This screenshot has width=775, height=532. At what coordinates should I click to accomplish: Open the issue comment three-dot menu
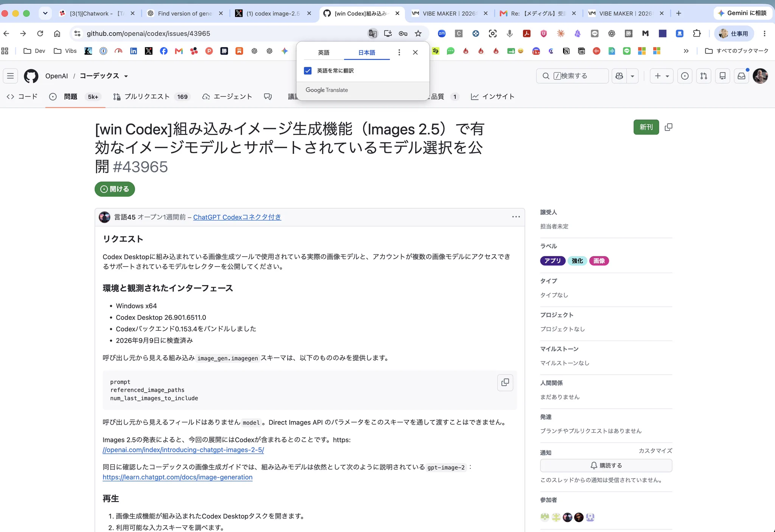[516, 217]
